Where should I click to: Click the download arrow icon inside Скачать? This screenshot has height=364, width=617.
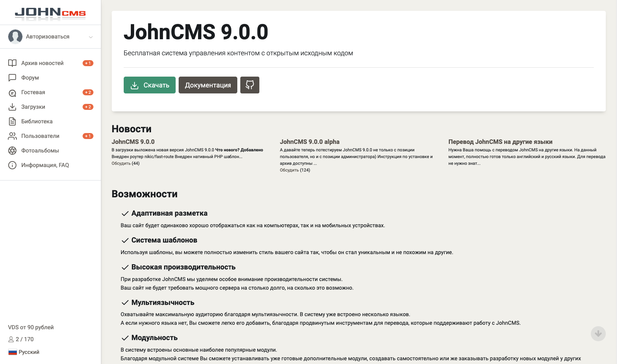(135, 86)
